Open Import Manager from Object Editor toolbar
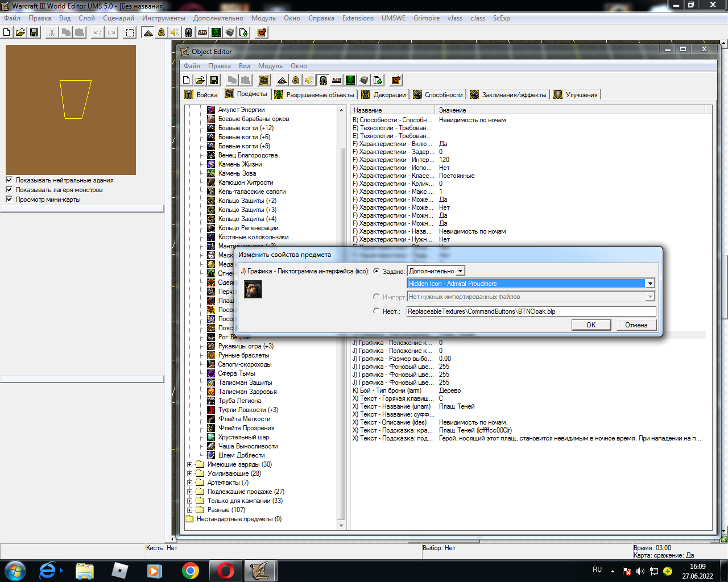The image size is (728, 582). [378, 80]
